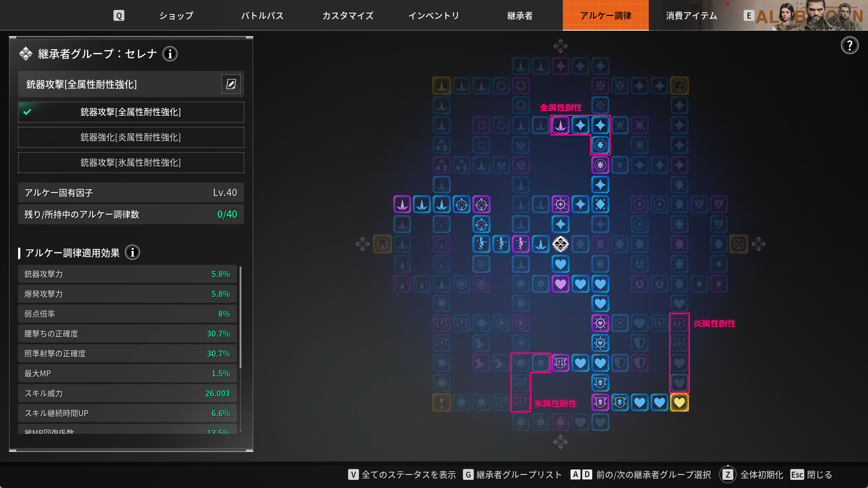Select the アルケー調律 tab
The height and width of the screenshot is (488, 868).
pyautogui.click(x=606, y=15)
